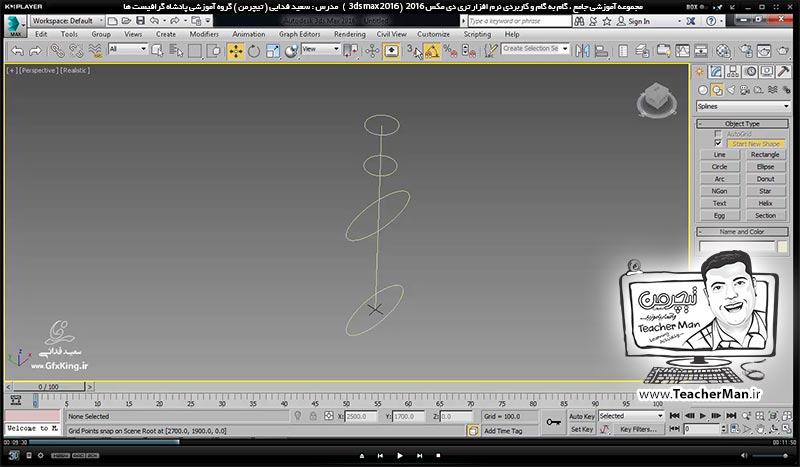The width and height of the screenshot is (800, 467).
Task: Click the 0 / 100 time slider handle
Action: click(x=48, y=387)
